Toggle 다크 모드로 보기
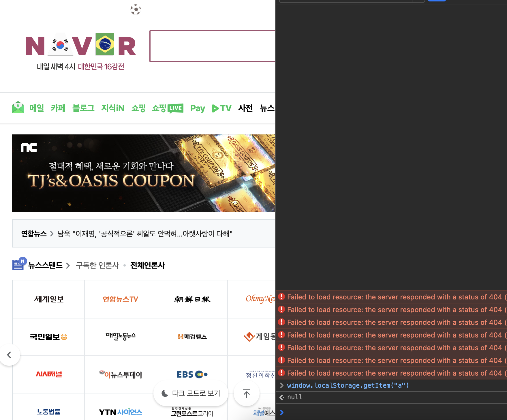 click(191, 393)
